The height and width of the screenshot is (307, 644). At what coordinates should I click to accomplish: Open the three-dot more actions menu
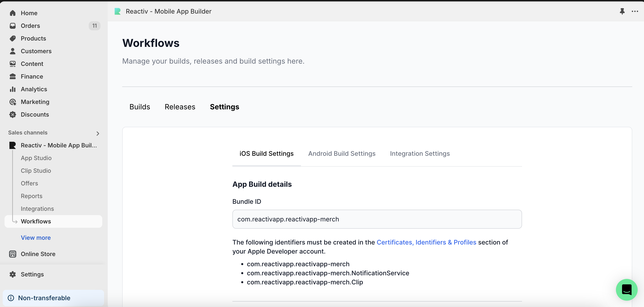click(x=635, y=11)
